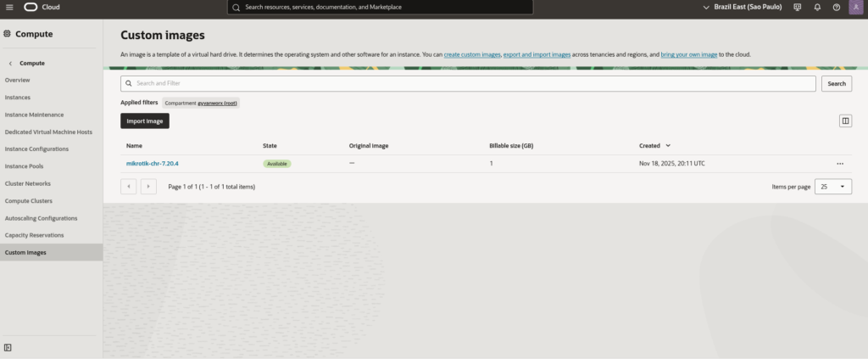Viewport: 868px width, 359px height.
Task: Open the table column settings icon
Action: 845,121
